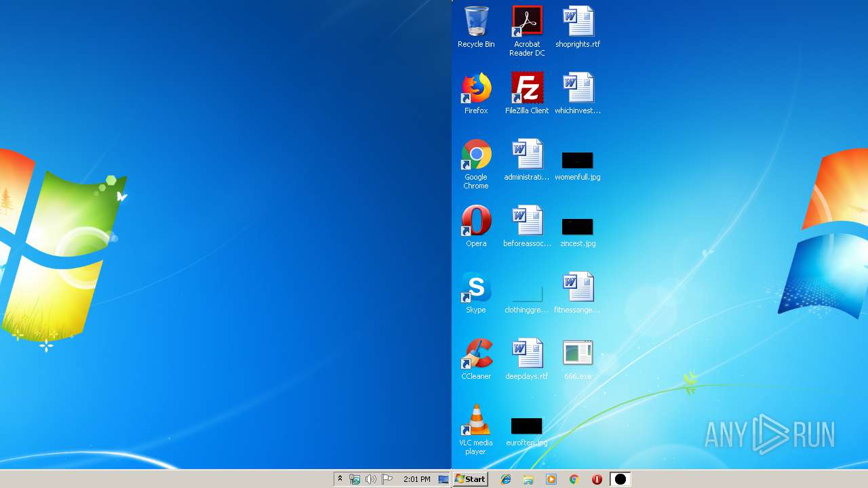Launch Firefox from desktop
This screenshot has width=868, height=488.
click(476, 94)
